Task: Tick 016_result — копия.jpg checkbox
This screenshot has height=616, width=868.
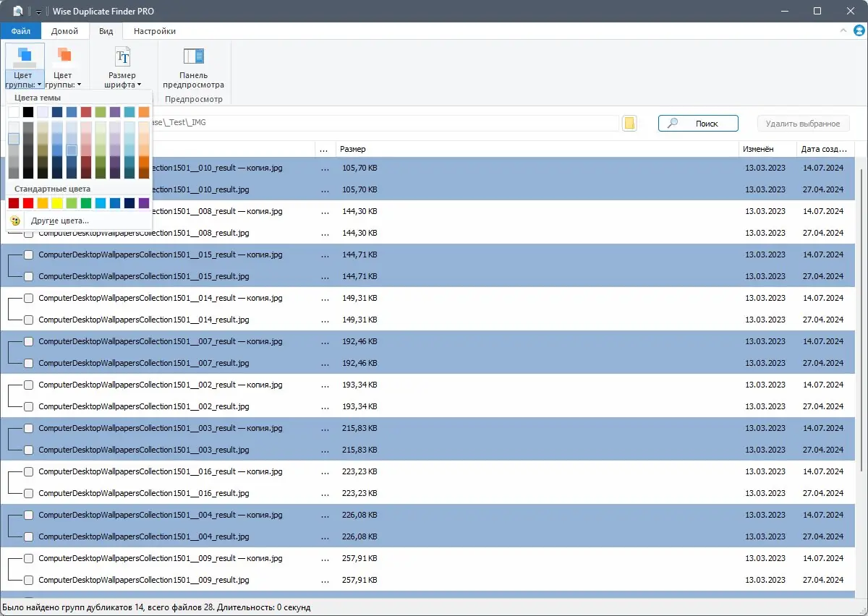Action: click(x=29, y=471)
